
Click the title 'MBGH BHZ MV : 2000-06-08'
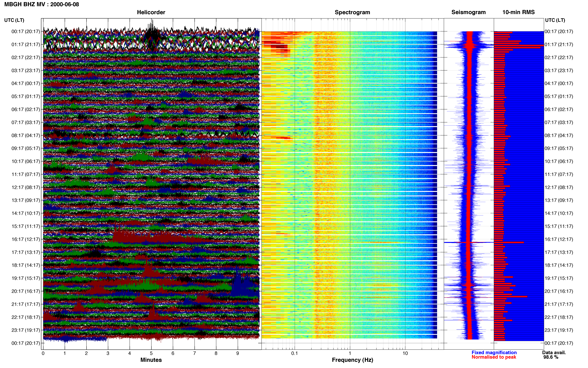click(42, 4)
